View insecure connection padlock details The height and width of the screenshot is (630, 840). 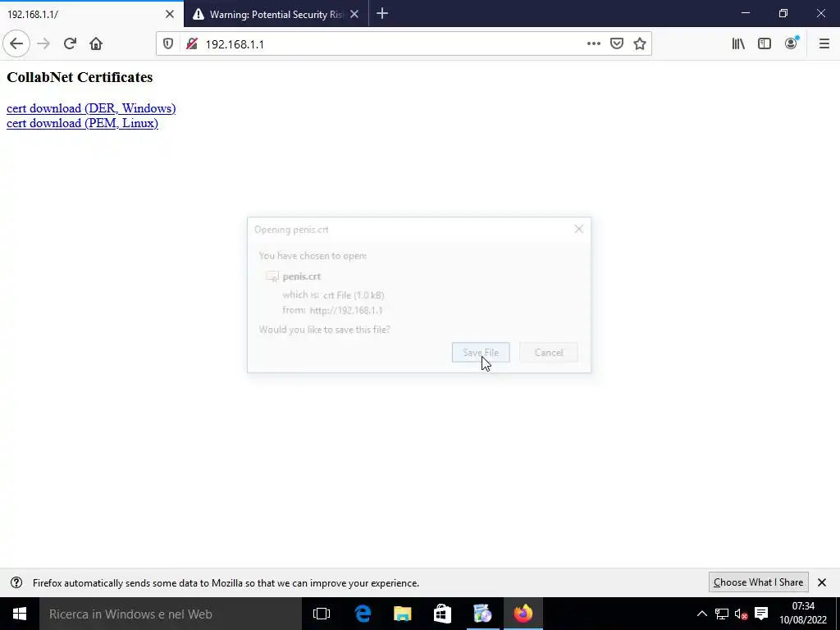[192, 44]
